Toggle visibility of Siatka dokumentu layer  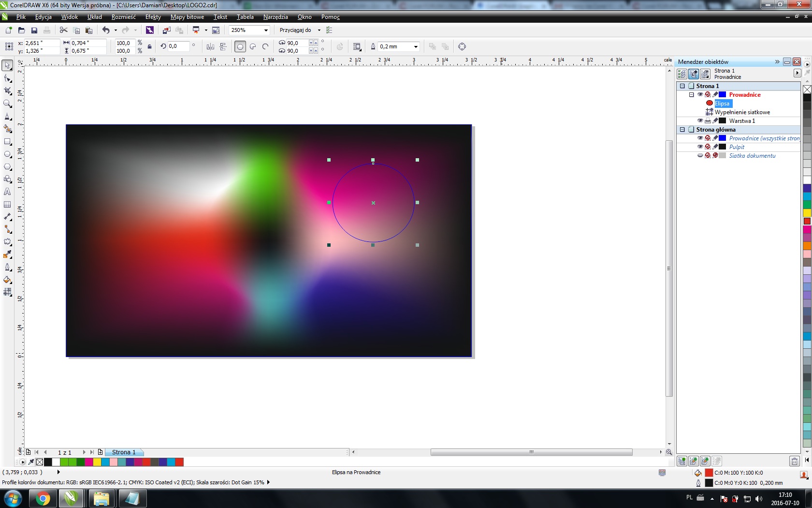tap(700, 156)
